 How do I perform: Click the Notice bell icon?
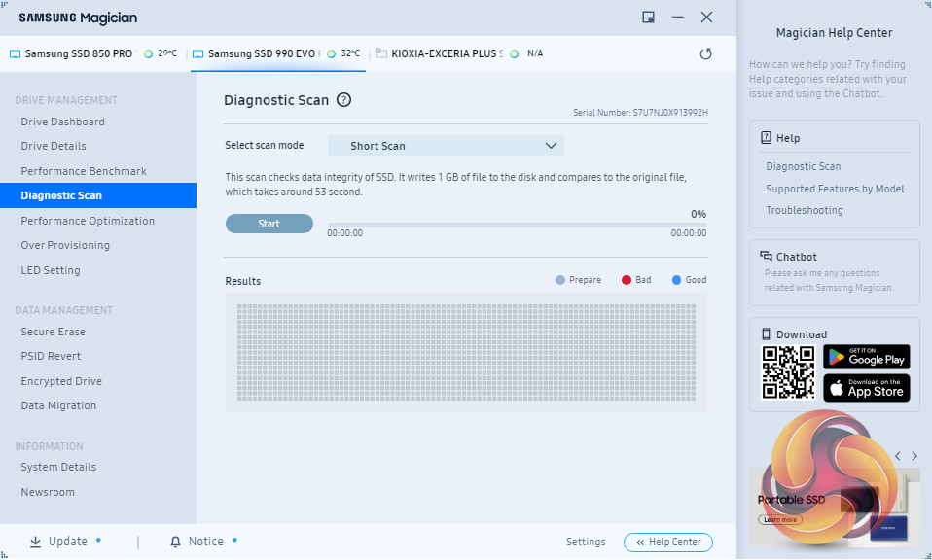tap(175, 542)
